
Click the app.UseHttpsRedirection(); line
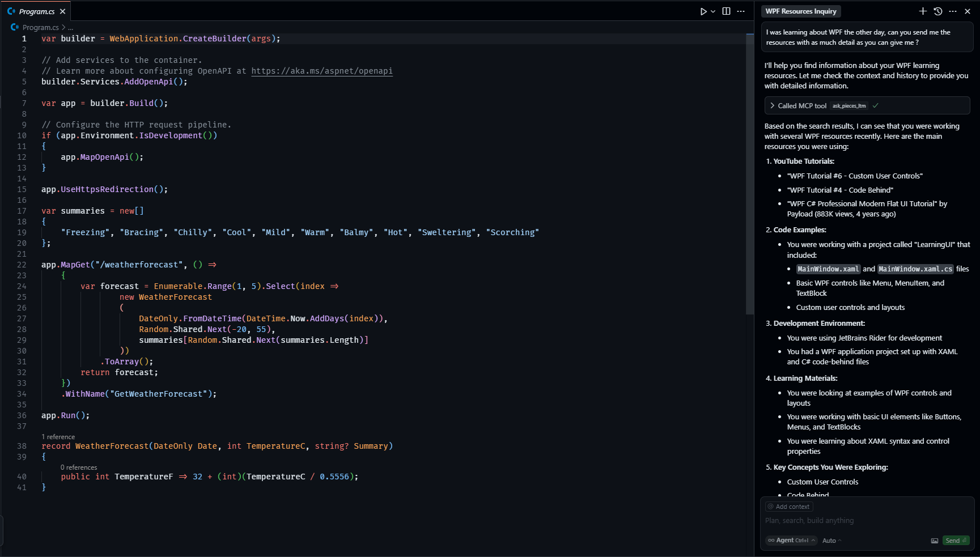pyautogui.click(x=104, y=189)
